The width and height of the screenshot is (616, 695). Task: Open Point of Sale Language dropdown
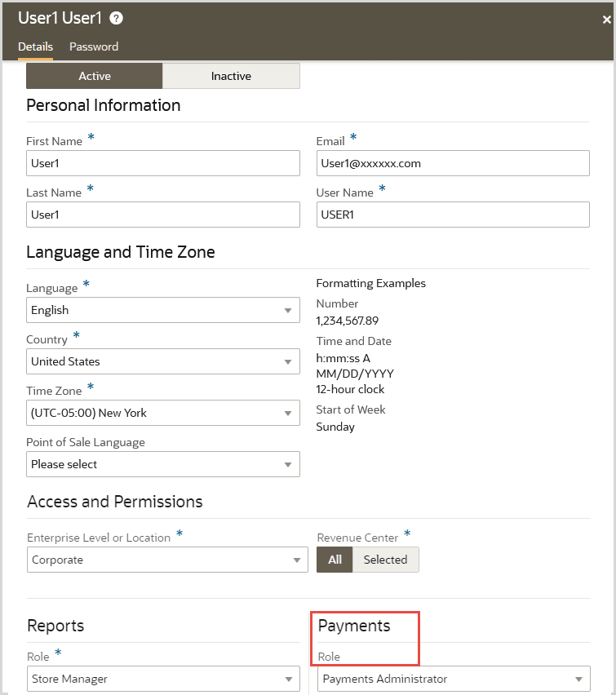(x=163, y=464)
